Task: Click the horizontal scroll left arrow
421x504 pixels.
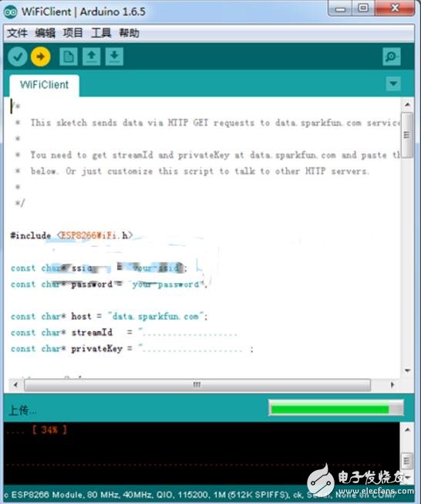Action: [15, 384]
